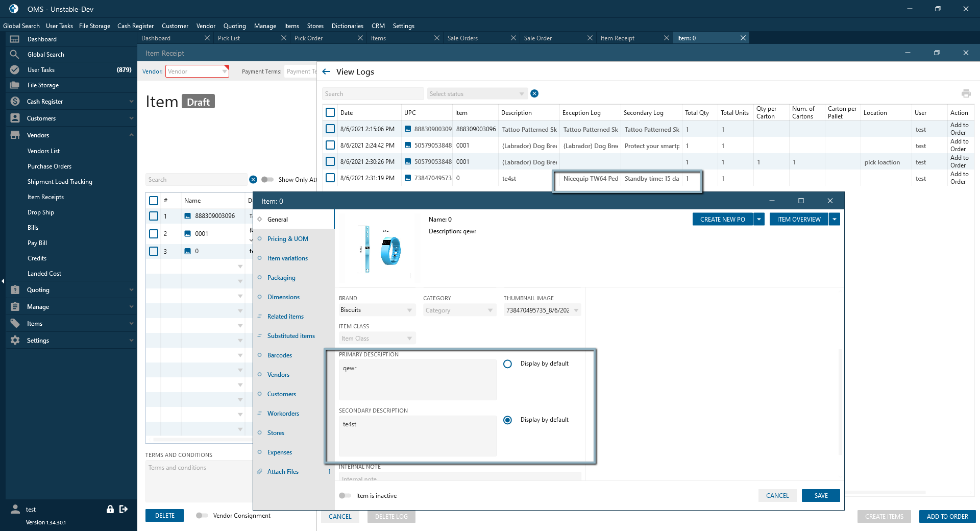Open the Dictionaries menu
The width and height of the screenshot is (980, 531).
pyautogui.click(x=348, y=26)
